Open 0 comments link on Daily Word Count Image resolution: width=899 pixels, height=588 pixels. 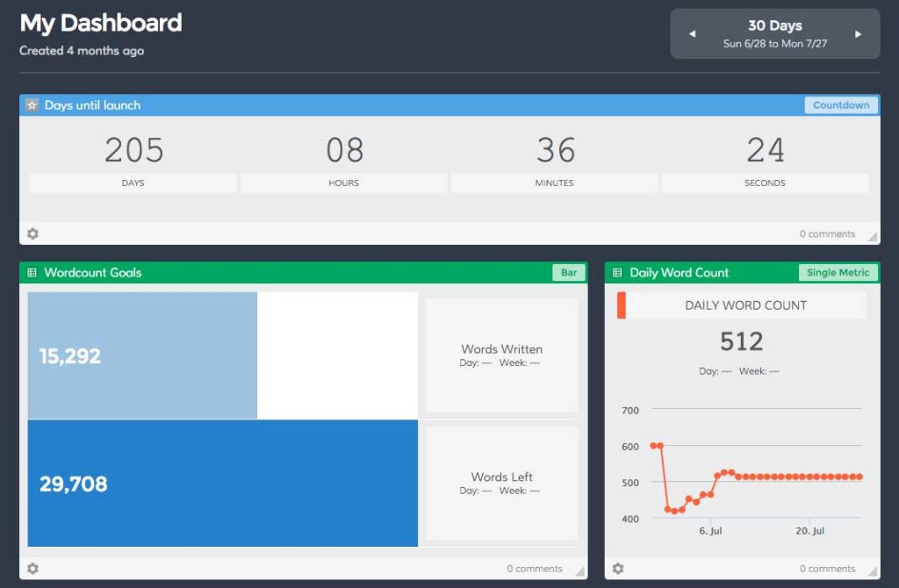coord(827,569)
